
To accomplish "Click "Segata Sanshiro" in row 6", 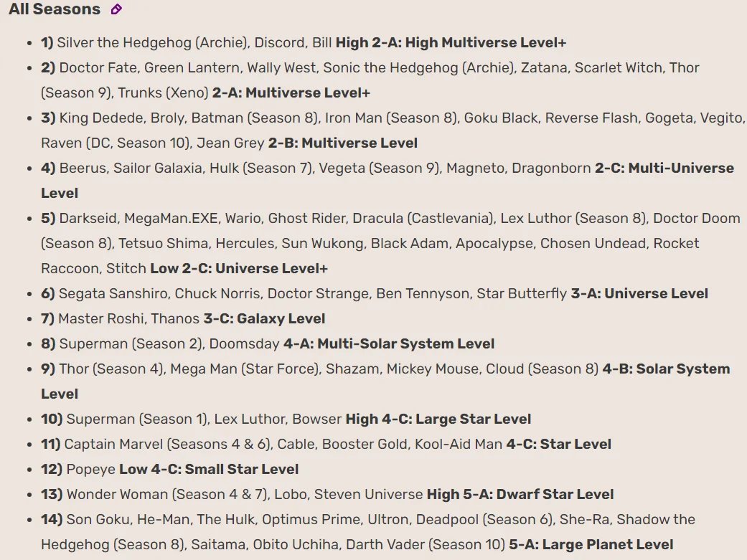I will click(x=113, y=293).
